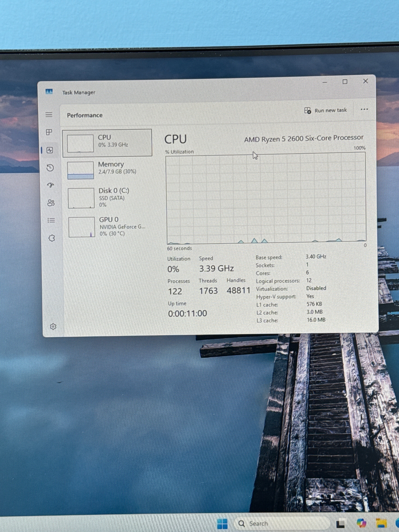
Task: Open the App history icon
Action: coord(50,168)
